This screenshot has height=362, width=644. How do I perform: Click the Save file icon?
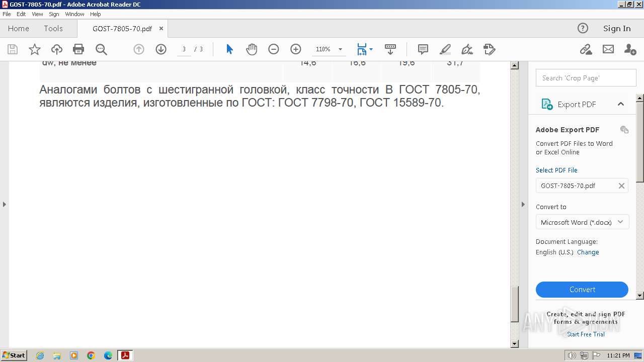pyautogui.click(x=13, y=49)
